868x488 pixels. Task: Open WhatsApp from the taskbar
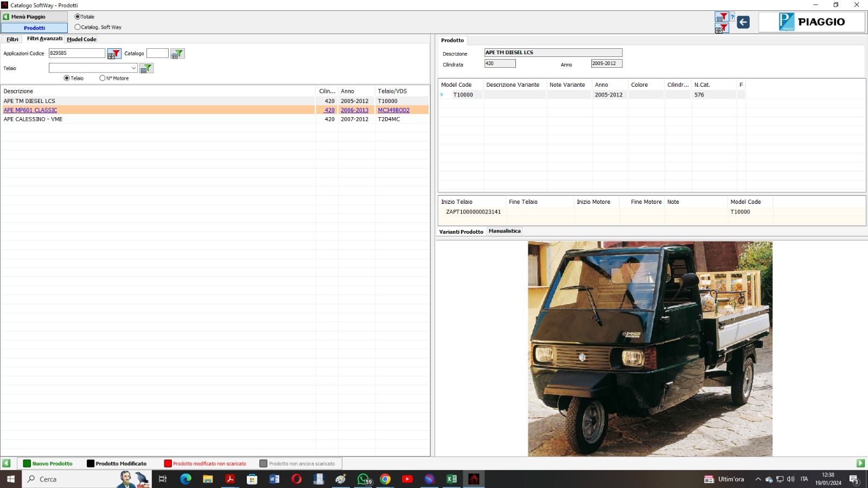[363, 479]
